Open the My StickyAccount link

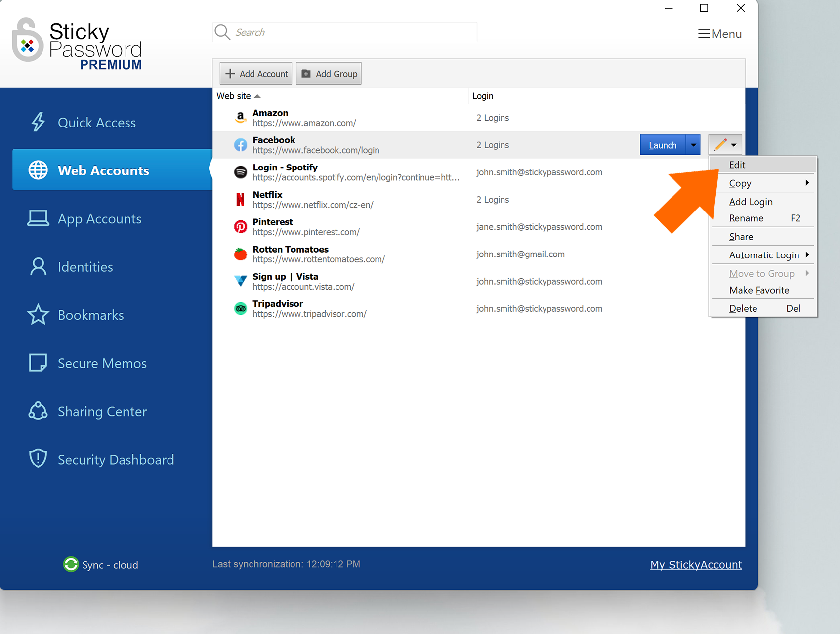696,564
